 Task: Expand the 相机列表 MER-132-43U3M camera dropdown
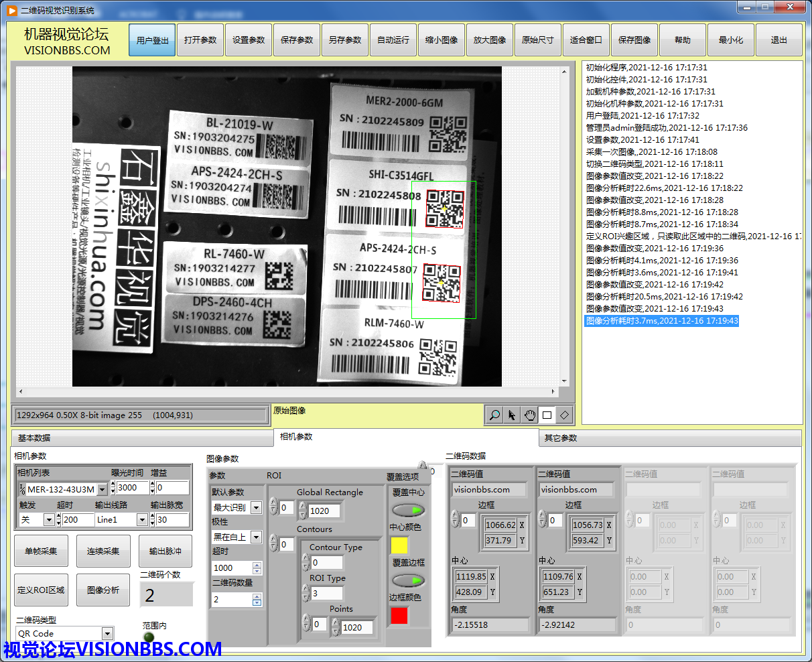click(x=102, y=489)
